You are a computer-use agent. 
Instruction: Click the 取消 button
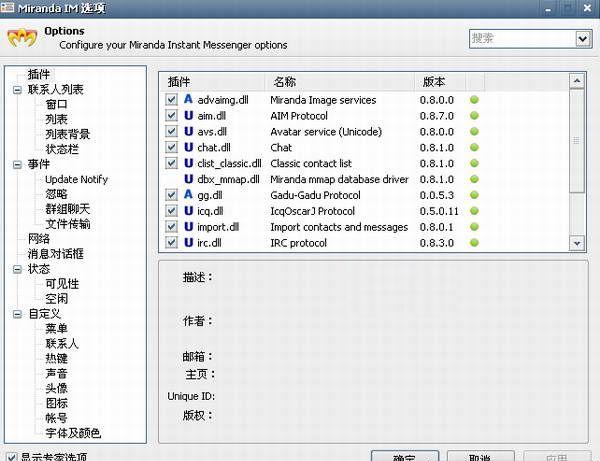(481, 456)
